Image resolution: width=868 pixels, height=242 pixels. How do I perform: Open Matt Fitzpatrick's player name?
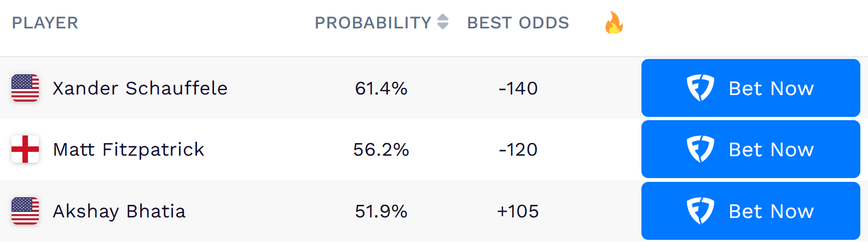point(129,149)
